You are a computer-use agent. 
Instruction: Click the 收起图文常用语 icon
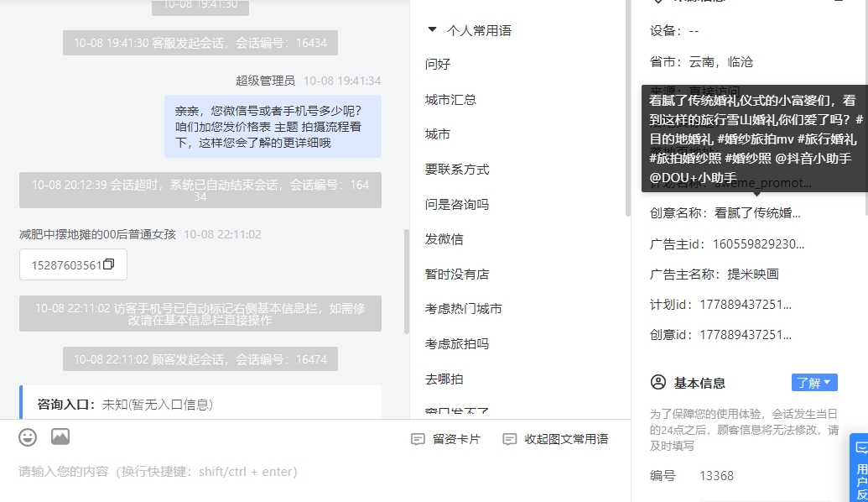coord(509,439)
